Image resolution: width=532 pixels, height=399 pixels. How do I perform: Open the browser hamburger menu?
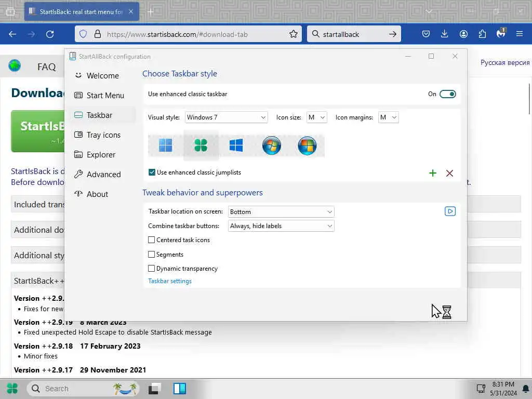click(x=520, y=34)
